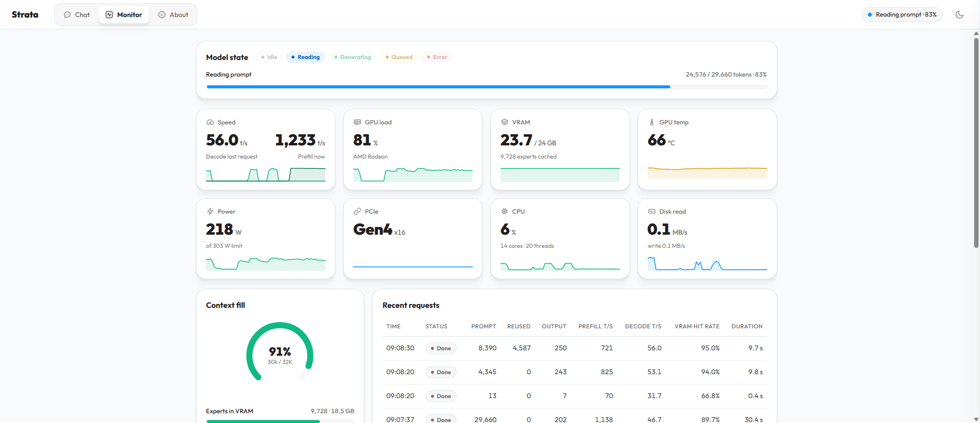Click the CPU processor icon
Viewport: 980px width, 423px height.
click(x=505, y=212)
